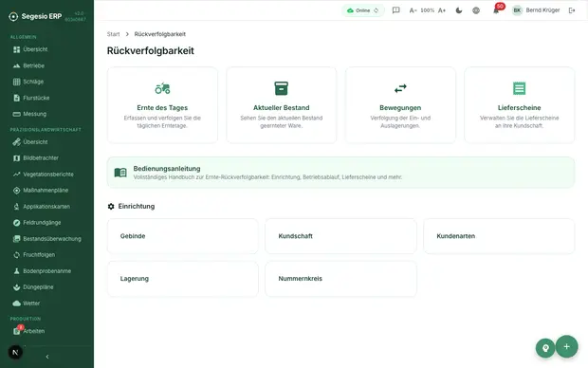Click the Segesio ERP logo icon
Viewport: 588px width, 368px height.
(x=13, y=16)
